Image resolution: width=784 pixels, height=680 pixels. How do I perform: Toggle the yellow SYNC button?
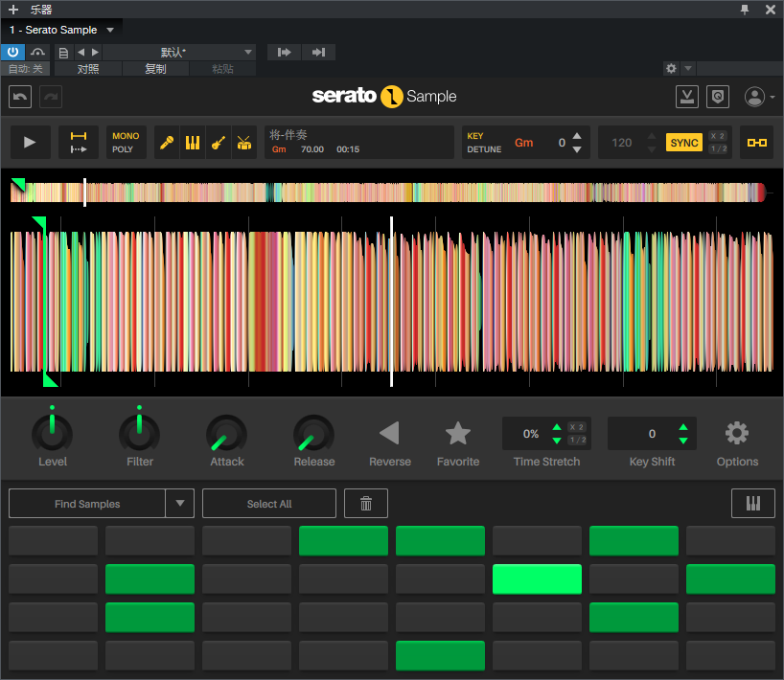pos(684,143)
